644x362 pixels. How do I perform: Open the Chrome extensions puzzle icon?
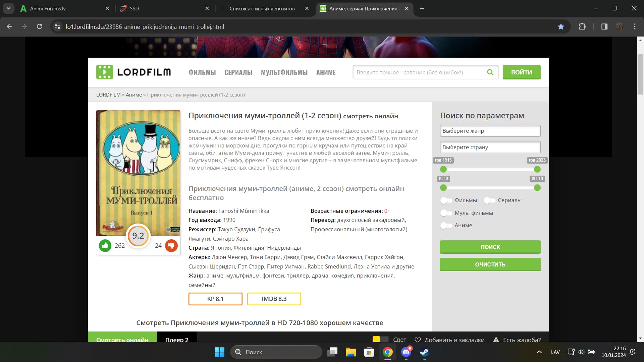(x=582, y=26)
